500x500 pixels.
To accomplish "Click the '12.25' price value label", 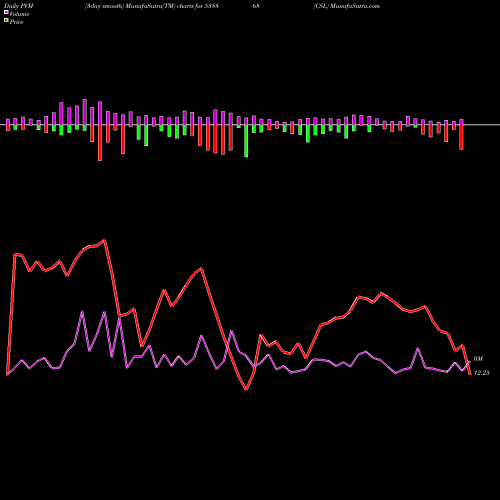I will (x=481, y=373).
